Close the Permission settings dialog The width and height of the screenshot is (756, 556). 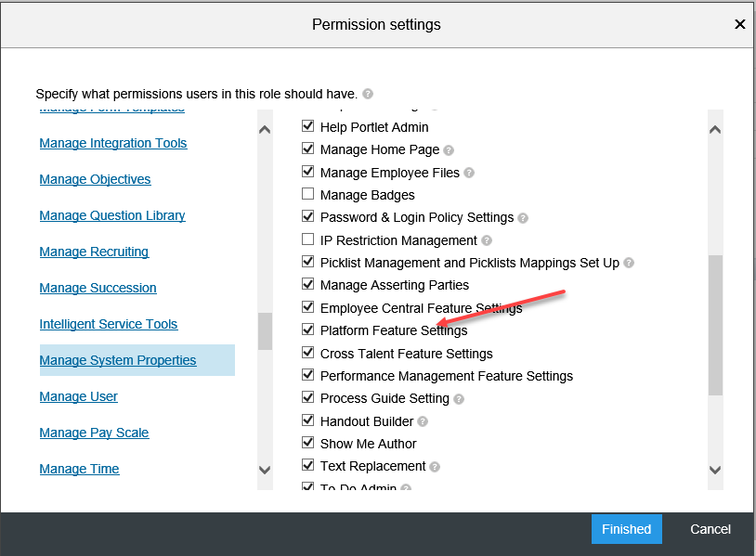tap(739, 24)
